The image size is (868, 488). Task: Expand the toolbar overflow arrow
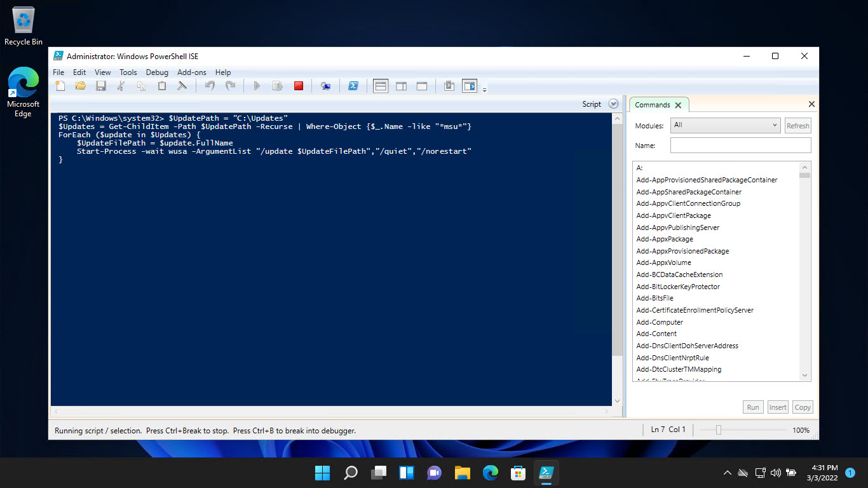point(484,89)
